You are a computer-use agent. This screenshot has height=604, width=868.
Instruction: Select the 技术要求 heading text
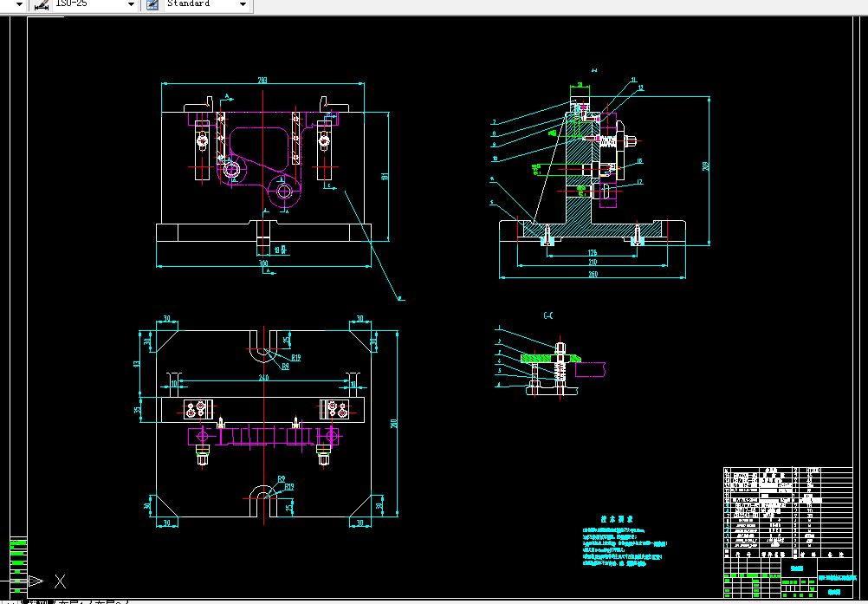click(x=617, y=519)
